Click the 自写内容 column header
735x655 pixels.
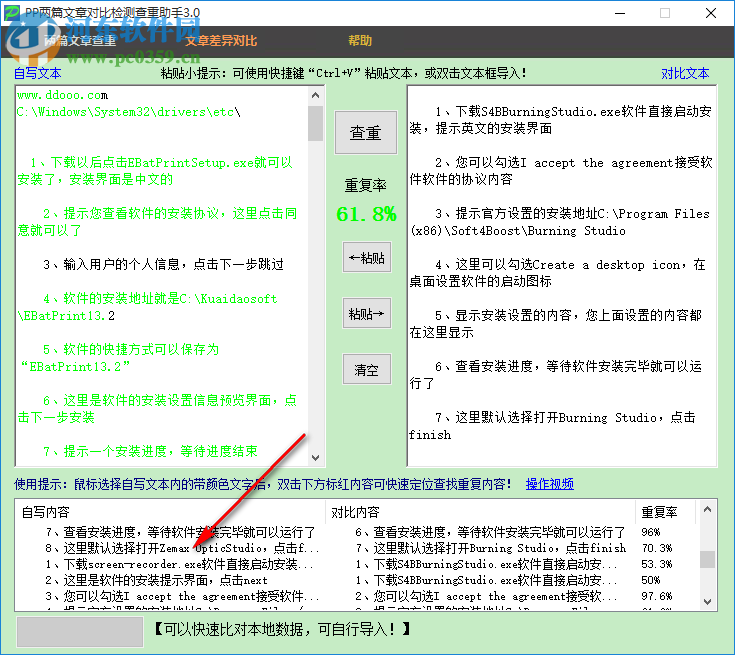coord(170,512)
